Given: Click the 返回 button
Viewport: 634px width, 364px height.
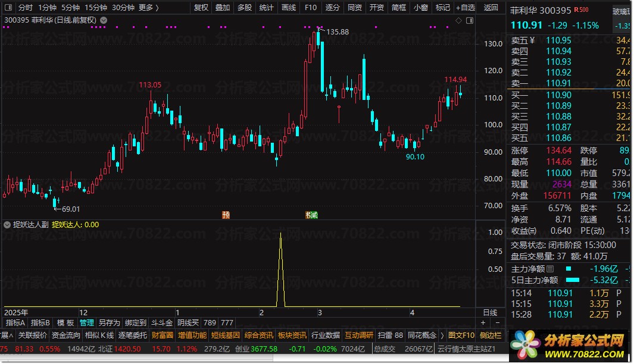Looking at the screenshot, I should tap(491, 7).
